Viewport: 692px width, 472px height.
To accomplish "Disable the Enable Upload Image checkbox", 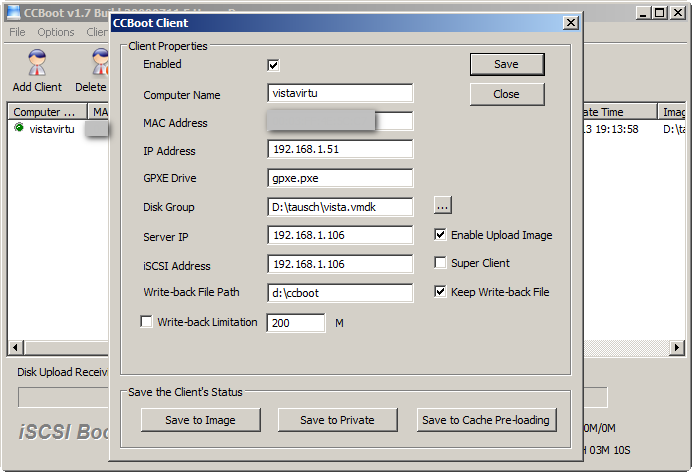I will (x=441, y=235).
